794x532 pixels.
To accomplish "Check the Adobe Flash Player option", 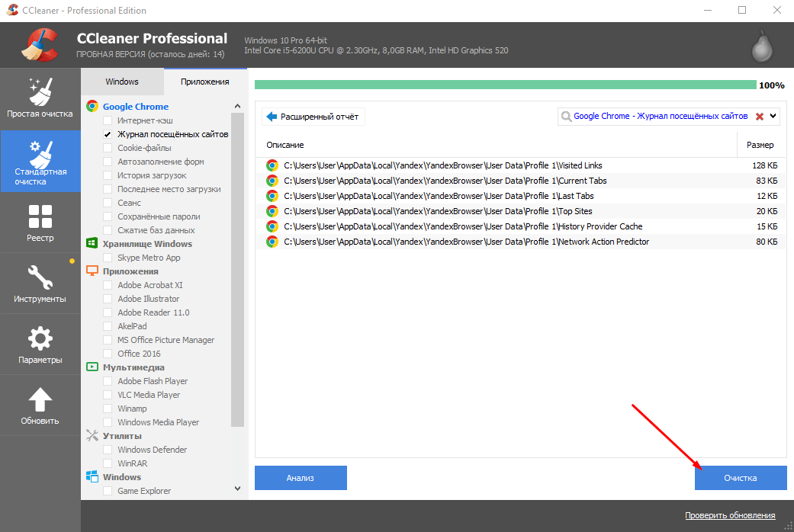I will tap(108, 381).
